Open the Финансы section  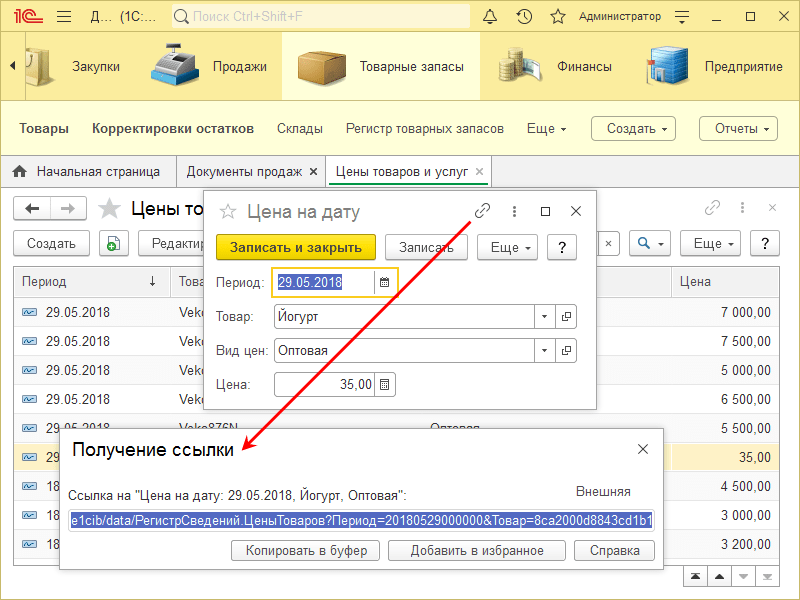(x=555, y=66)
